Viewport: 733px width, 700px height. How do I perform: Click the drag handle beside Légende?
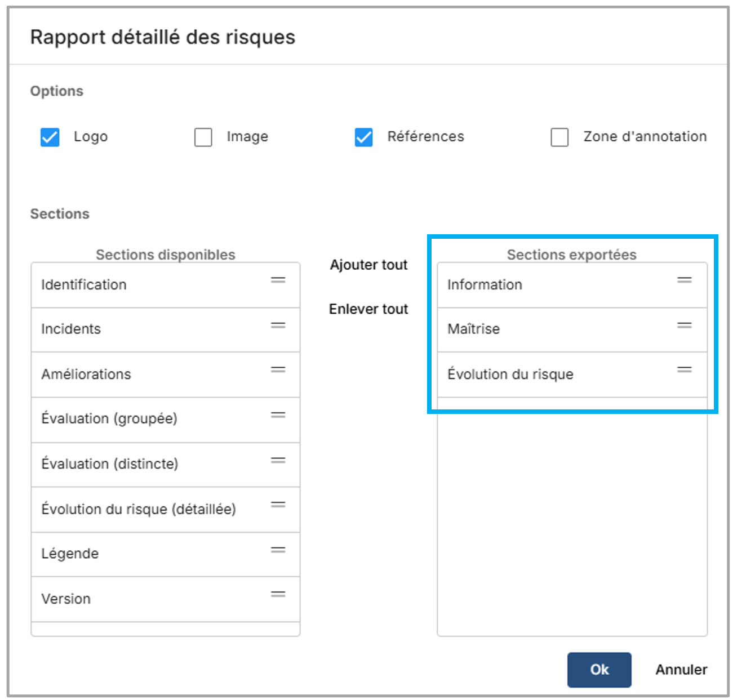point(278,550)
